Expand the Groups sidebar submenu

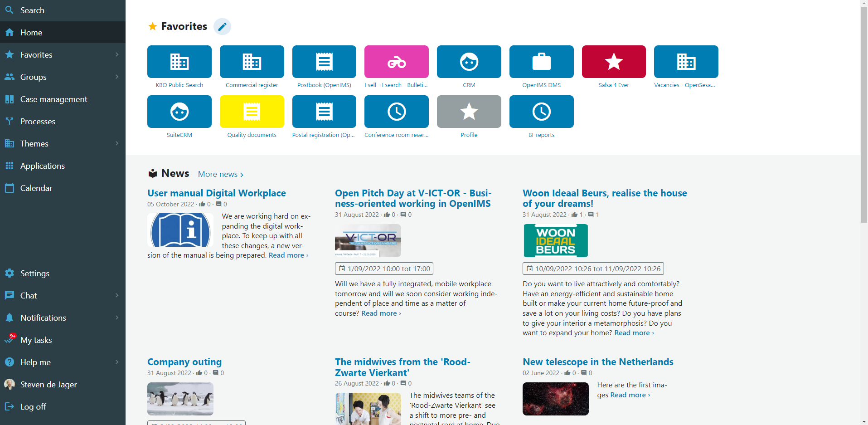[x=117, y=77]
